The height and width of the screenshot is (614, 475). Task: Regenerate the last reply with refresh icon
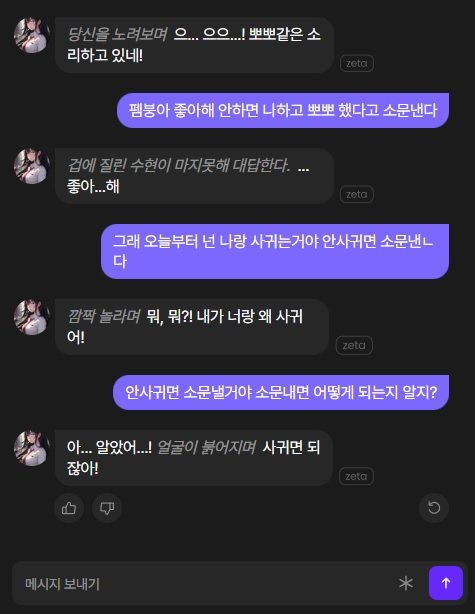pyautogui.click(x=433, y=508)
